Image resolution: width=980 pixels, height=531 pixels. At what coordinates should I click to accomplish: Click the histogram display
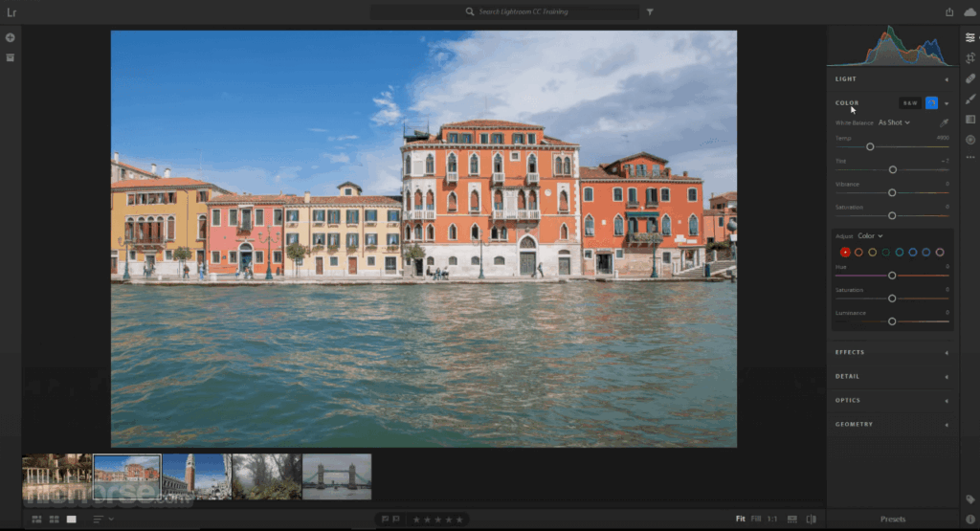(x=892, y=45)
